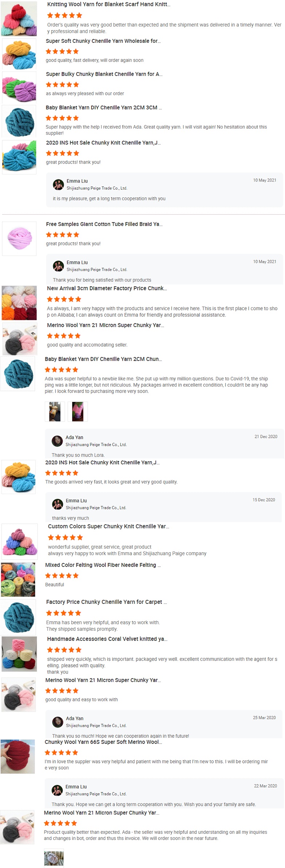Open first review photo under Baby Blanket Yarn review

point(55,411)
